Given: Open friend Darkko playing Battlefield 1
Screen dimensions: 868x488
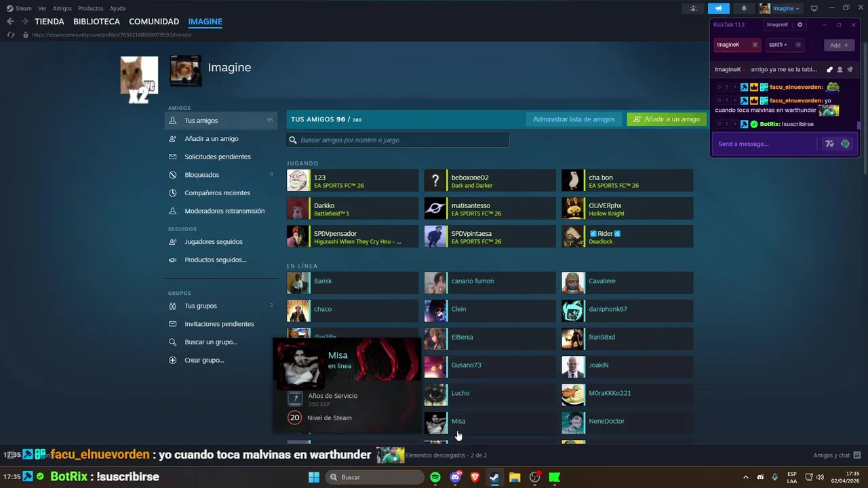Looking at the screenshot, I should pos(353,209).
